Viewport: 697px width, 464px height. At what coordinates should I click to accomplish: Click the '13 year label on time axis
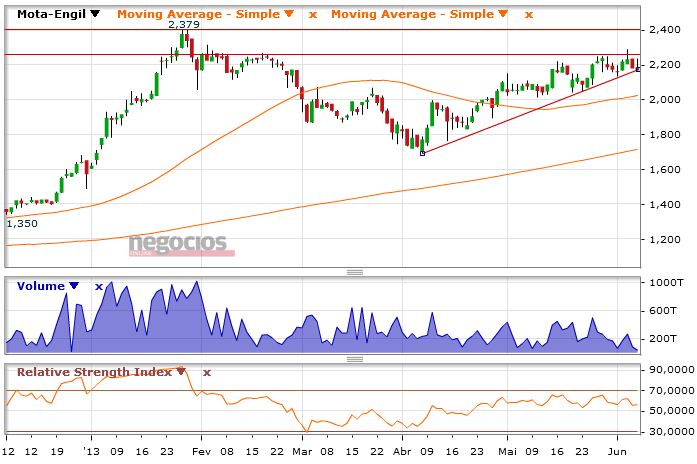pos(92,452)
